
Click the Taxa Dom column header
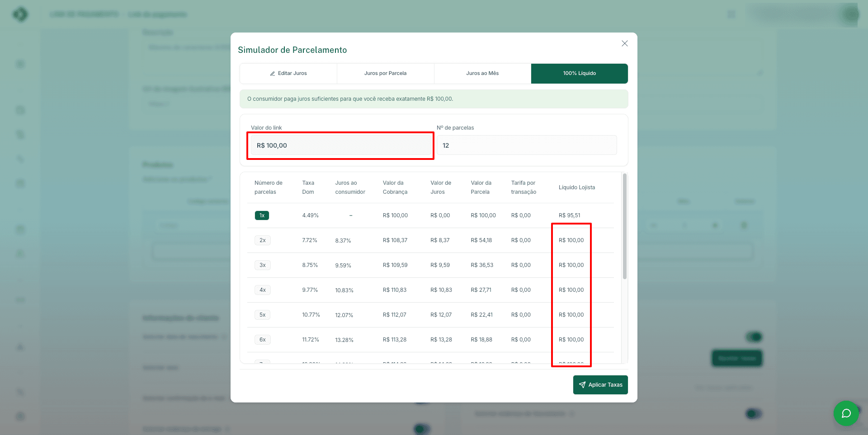pos(308,187)
